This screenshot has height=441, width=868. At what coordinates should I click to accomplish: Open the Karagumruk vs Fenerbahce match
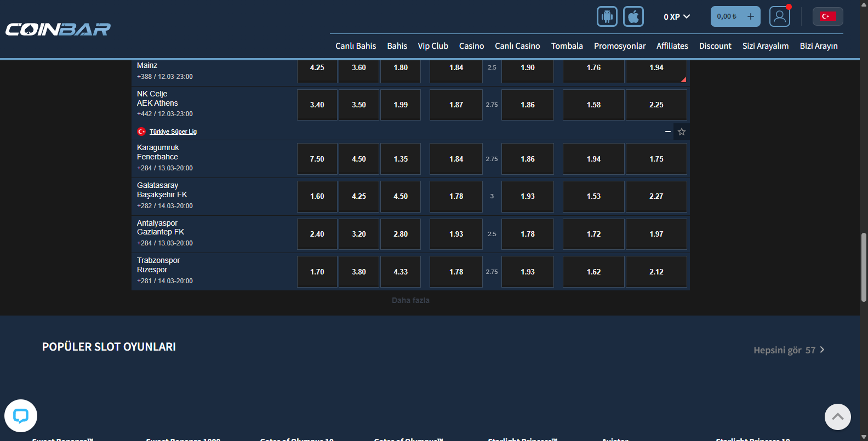pyautogui.click(x=158, y=152)
